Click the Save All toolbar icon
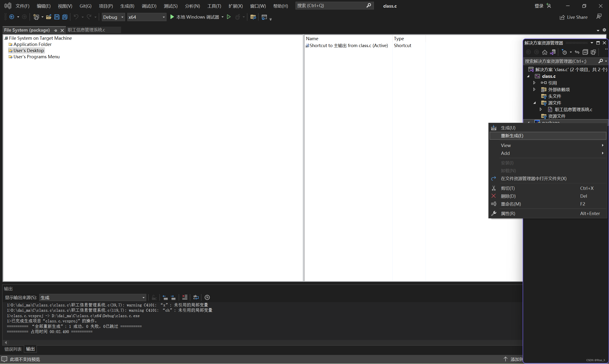 click(64, 17)
